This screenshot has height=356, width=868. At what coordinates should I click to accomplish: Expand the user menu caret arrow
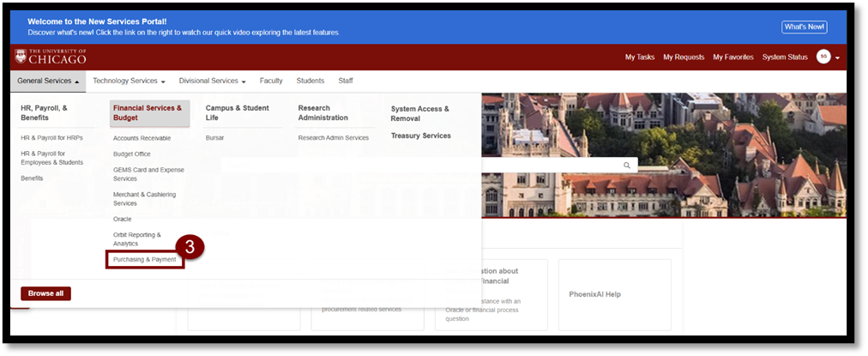[838, 57]
